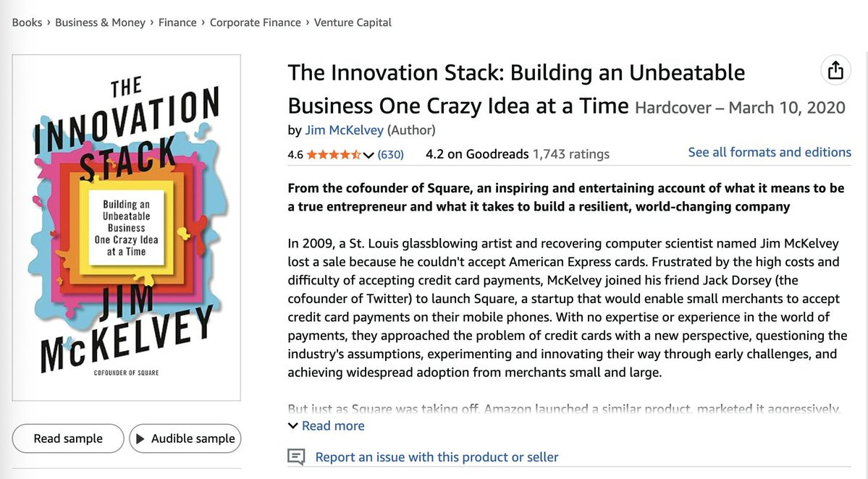This screenshot has height=479, width=868.
Task: Click the share icon beside the title
Action: click(835, 70)
